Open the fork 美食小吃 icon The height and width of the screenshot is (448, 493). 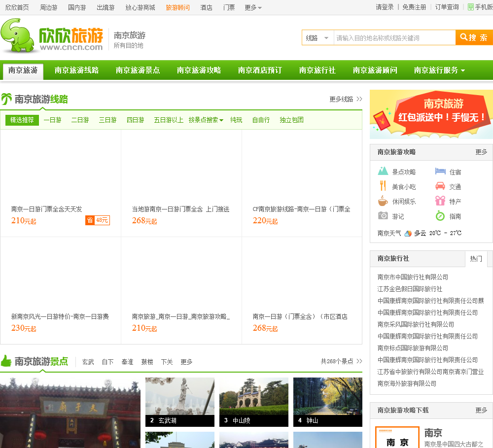coord(383,186)
